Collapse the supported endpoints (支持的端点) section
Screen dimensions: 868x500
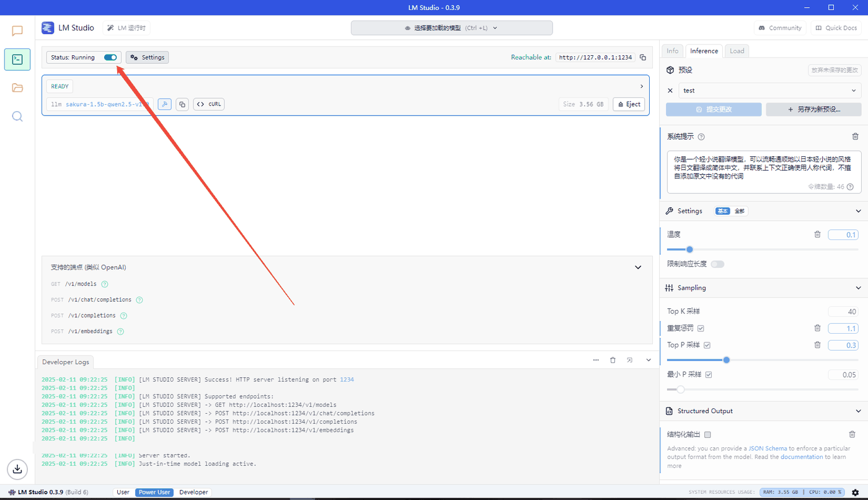point(638,267)
